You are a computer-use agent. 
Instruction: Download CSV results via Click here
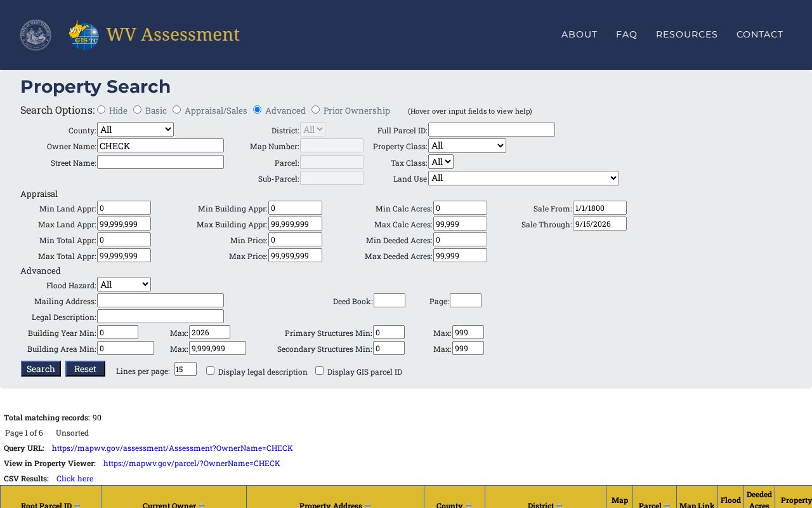75,479
